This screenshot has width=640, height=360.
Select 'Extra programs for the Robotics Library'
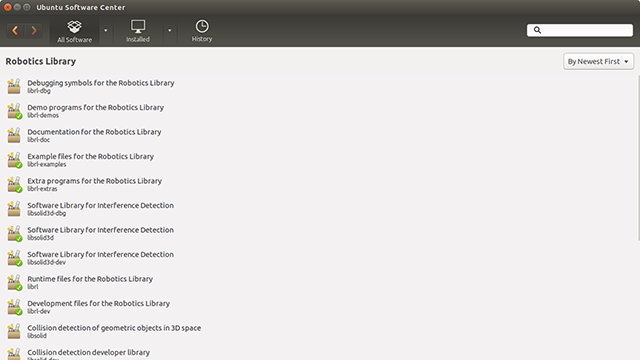95,181
